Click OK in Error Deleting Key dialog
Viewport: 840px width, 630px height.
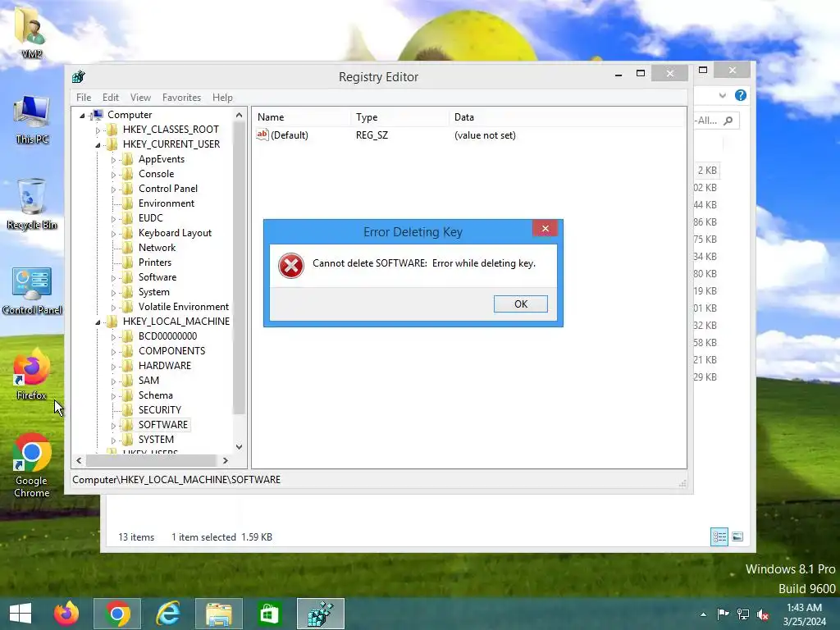click(520, 304)
